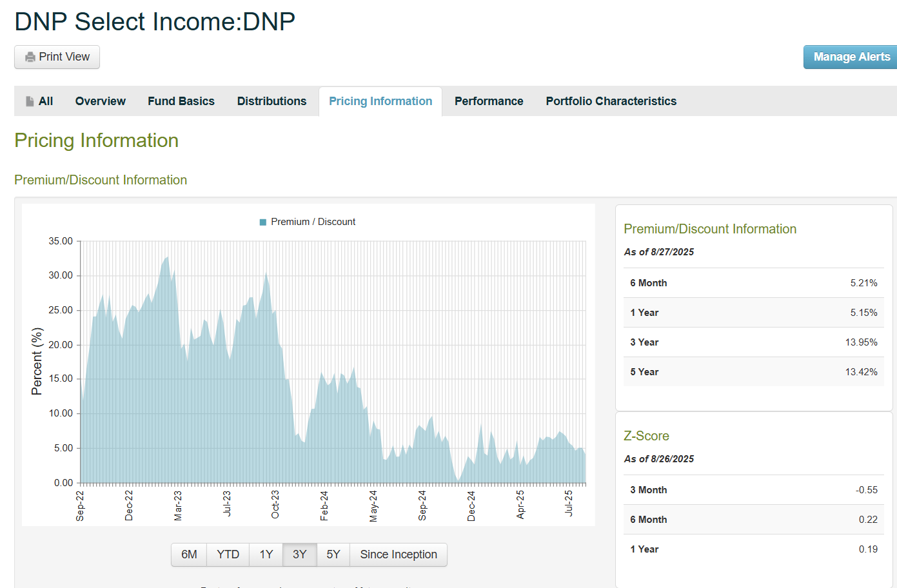Click the Premium / Discount legend square
Viewport: 897px width, 588px height.
[262, 221]
